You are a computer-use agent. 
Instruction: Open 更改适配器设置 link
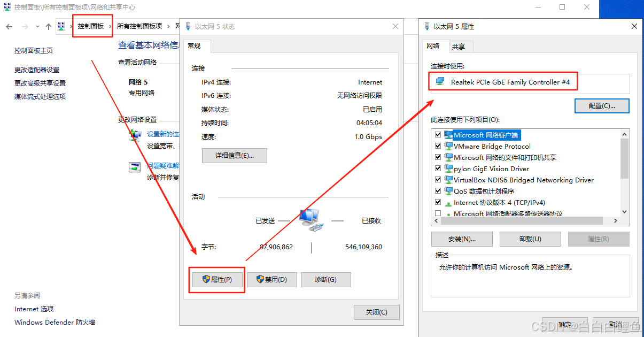click(37, 70)
